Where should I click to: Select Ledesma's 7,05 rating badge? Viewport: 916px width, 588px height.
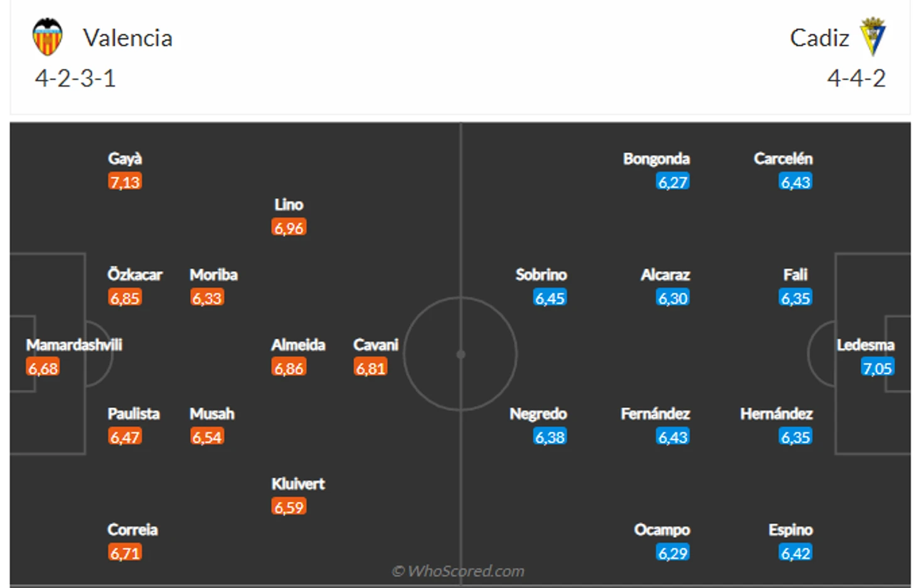point(877,368)
